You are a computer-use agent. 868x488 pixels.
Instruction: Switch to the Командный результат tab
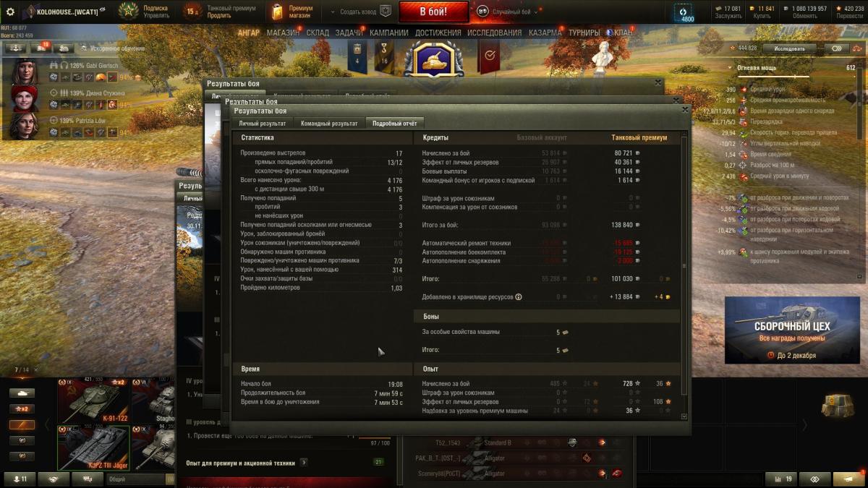[329, 124]
